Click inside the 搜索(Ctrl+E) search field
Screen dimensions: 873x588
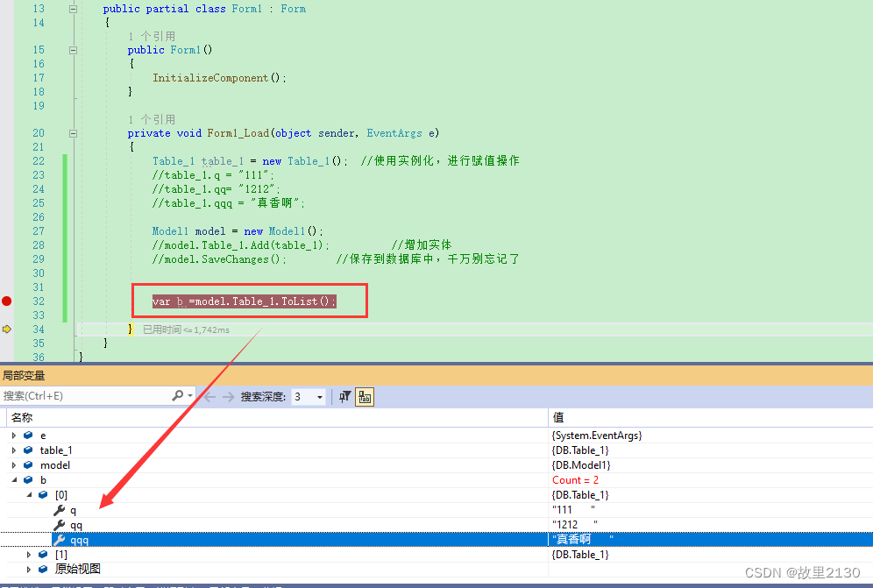pyautogui.click(x=88, y=395)
